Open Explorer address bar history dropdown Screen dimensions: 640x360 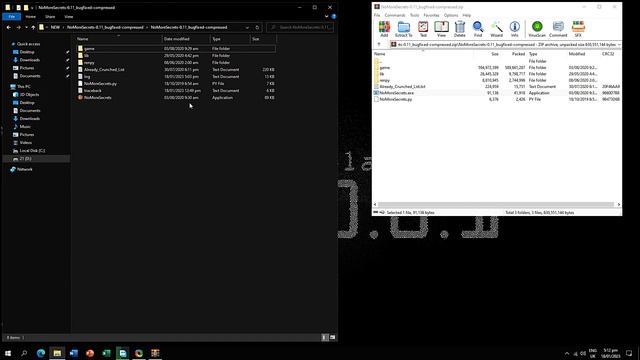(x=247, y=27)
